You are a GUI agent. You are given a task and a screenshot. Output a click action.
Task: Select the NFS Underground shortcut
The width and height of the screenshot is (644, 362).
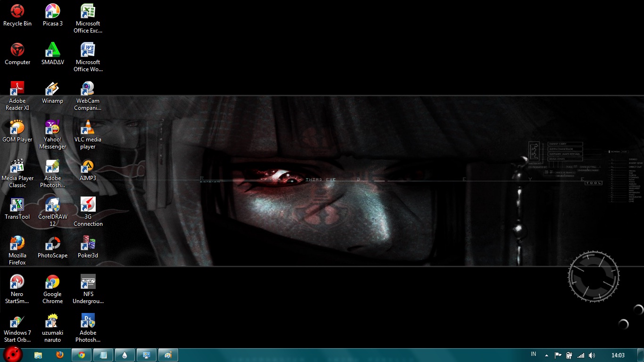tap(88, 289)
